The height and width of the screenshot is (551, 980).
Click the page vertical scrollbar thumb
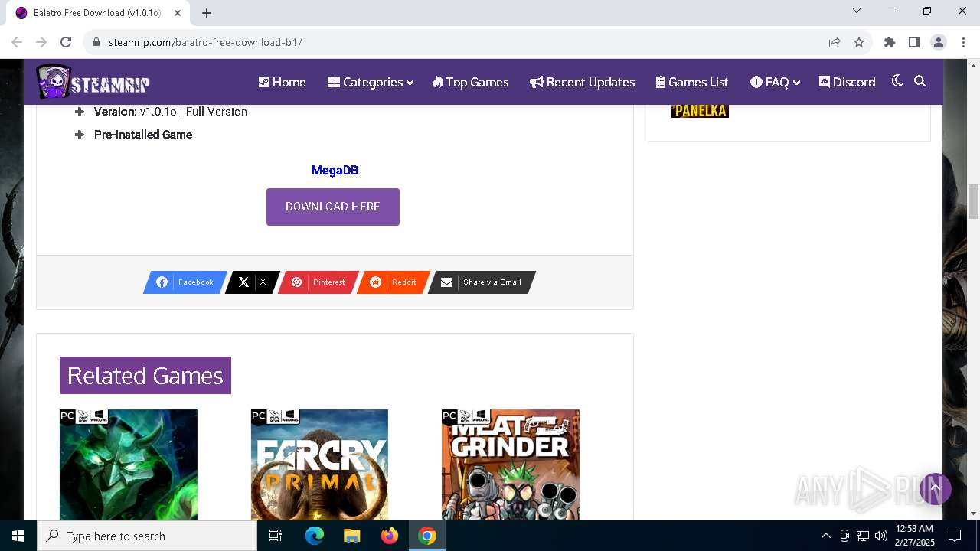tap(974, 201)
